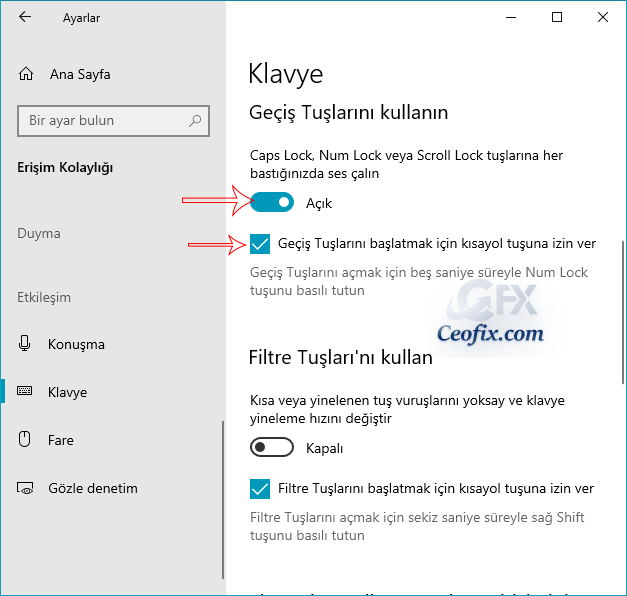This screenshot has height=596, width=627.
Task: Click the Etkileşim section label
Action: 44,297
